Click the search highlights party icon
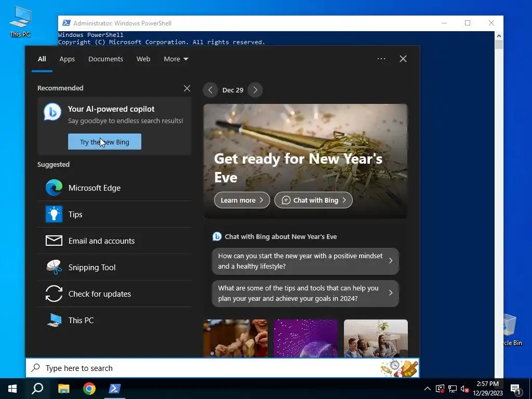 400,368
